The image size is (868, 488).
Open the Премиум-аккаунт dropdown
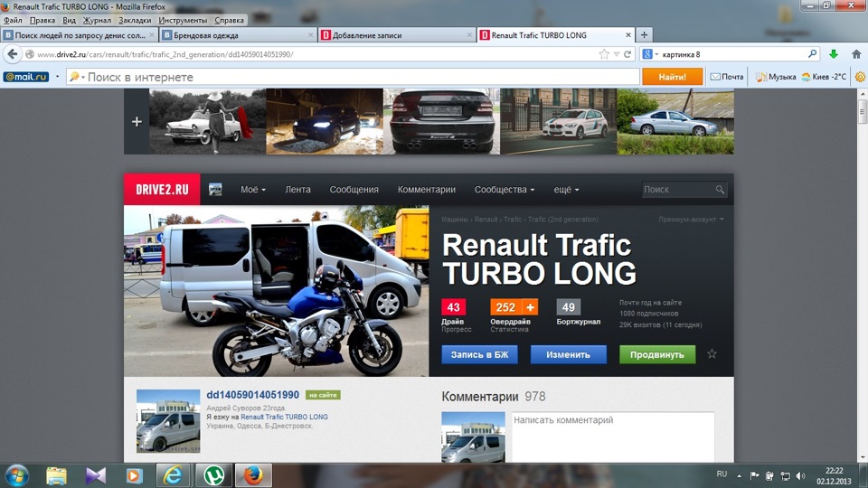coord(691,220)
